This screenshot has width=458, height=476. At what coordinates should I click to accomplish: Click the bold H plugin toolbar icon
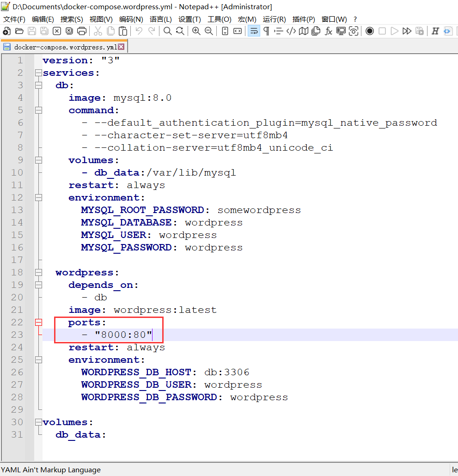tap(435, 31)
